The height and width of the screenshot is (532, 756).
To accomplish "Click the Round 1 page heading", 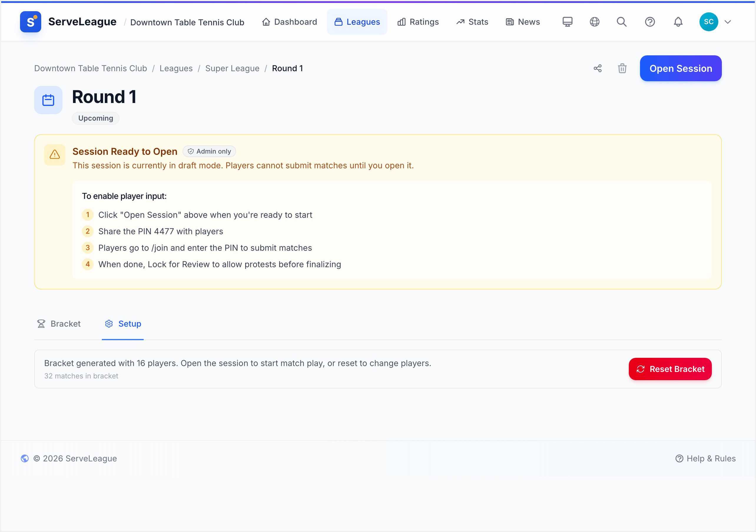I will [x=104, y=97].
